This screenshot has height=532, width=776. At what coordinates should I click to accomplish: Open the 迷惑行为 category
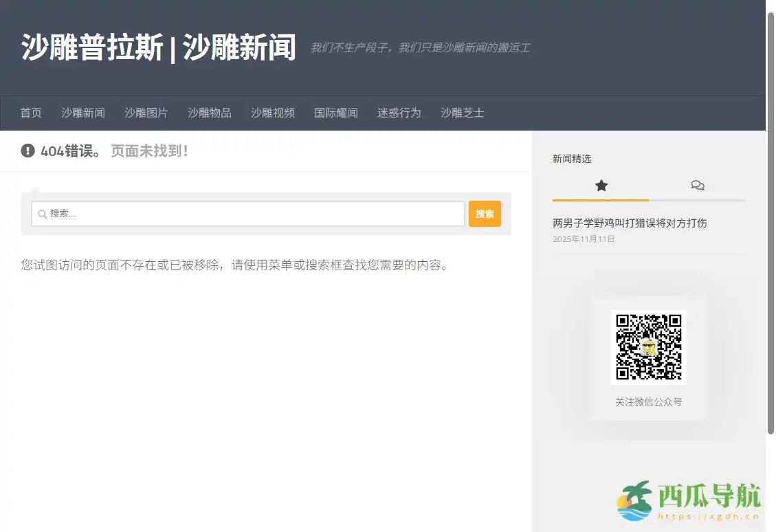click(x=399, y=113)
